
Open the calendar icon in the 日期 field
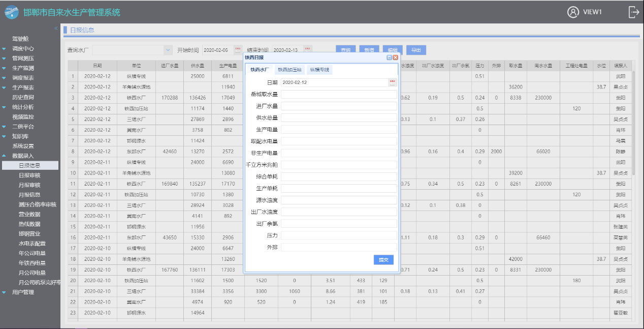(x=392, y=82)
